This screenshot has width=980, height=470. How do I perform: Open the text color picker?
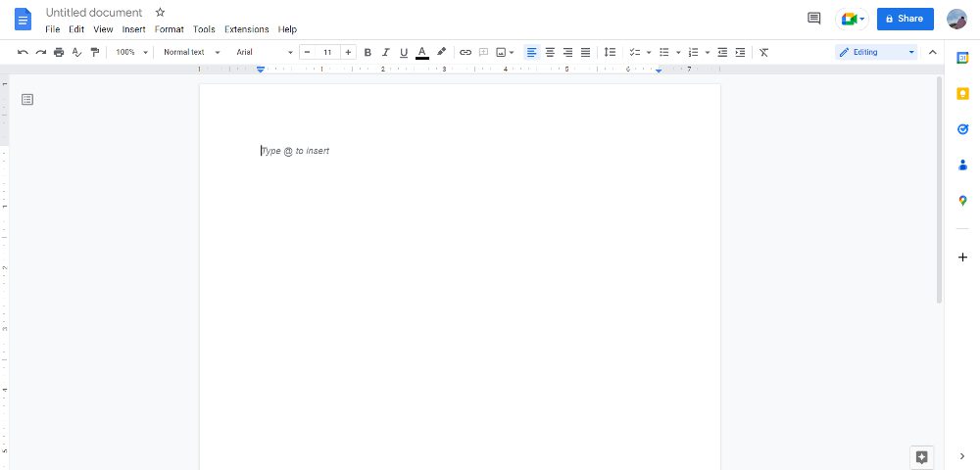[x=421, y=53]
